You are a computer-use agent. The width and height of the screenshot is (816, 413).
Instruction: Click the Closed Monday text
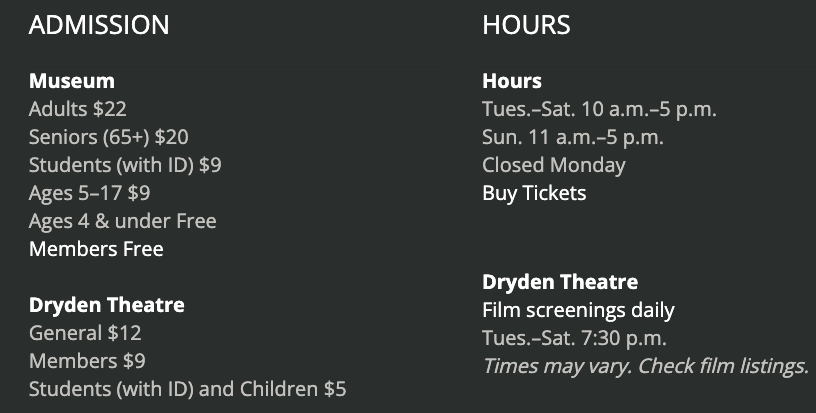point(554,165)
